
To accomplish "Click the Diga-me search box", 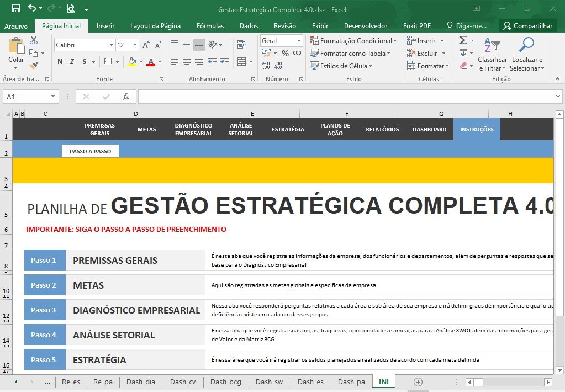I will coord(467,26).
